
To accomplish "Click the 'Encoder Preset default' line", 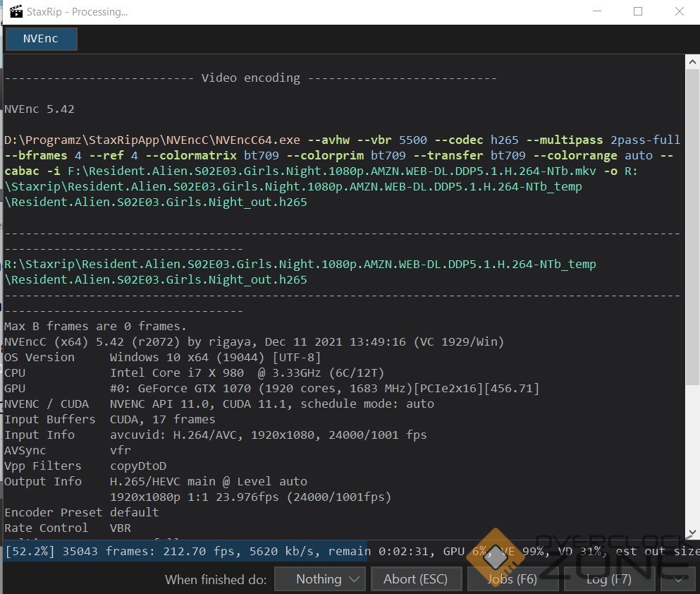I will 81,512.
